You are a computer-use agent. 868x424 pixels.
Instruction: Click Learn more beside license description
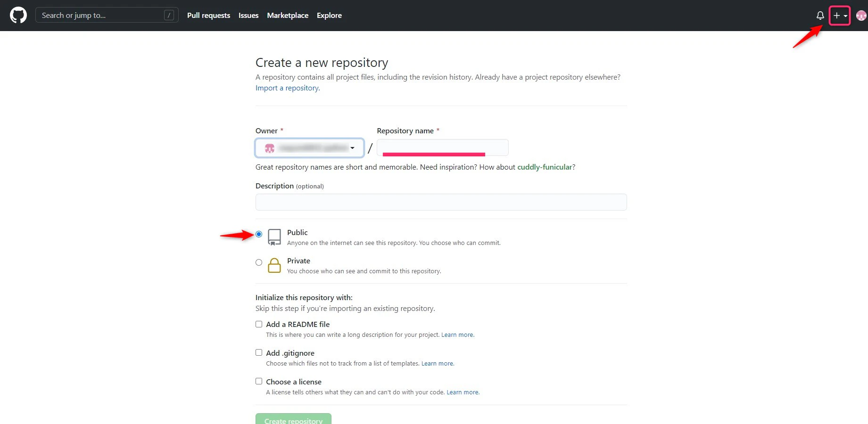pyautogui.click(x=463, y=392)
